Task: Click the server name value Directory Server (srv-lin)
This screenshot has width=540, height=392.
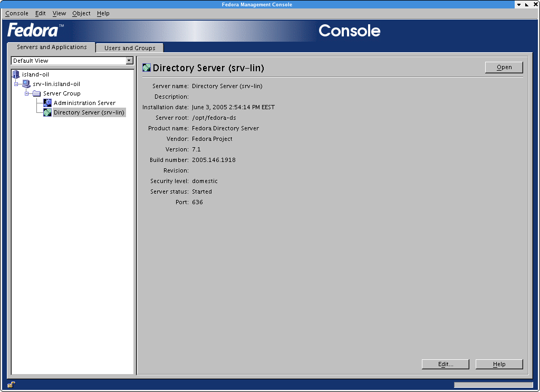Action: [227, 86]
